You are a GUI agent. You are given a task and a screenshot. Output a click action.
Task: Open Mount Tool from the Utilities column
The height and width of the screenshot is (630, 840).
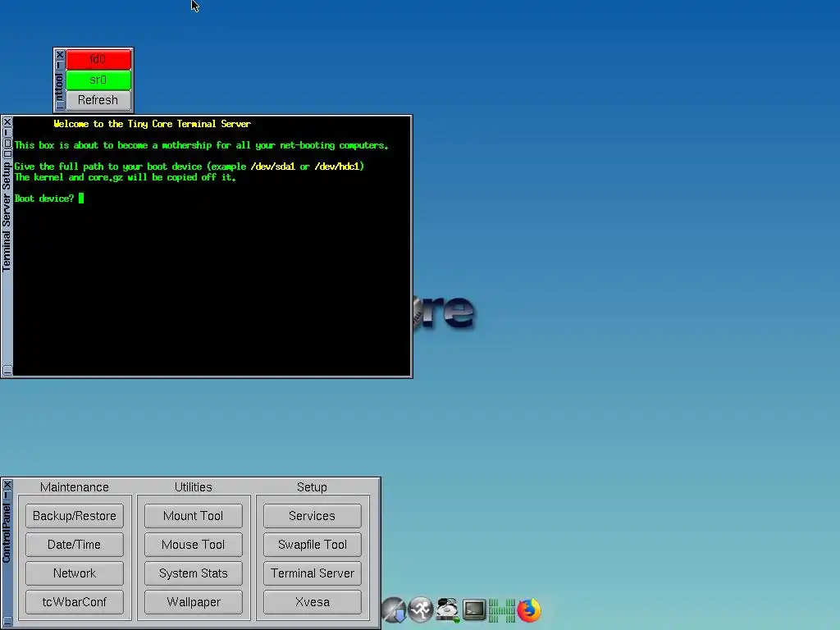click(194, 516)
